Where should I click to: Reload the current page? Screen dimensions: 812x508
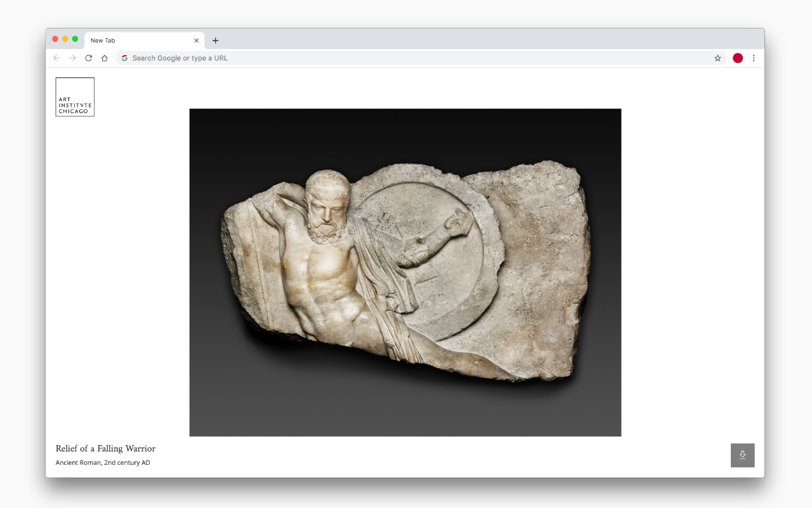coord(88,58)
